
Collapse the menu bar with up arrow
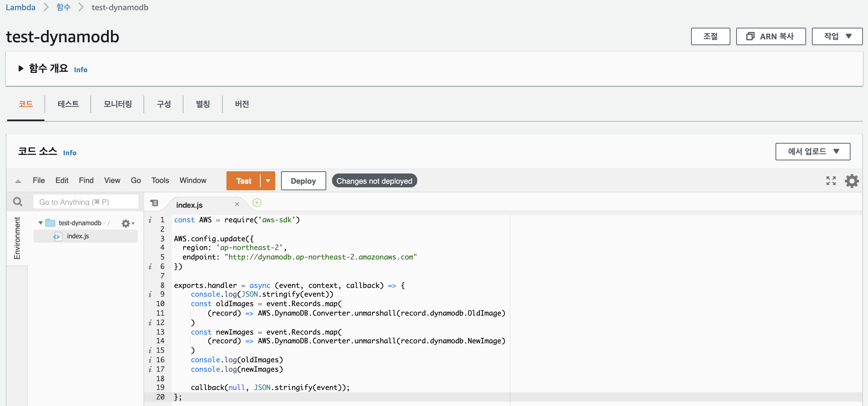click(18, 181)
